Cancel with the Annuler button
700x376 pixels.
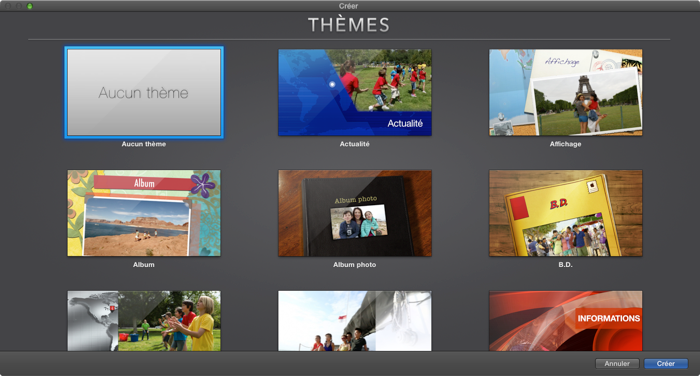[617, 363]
